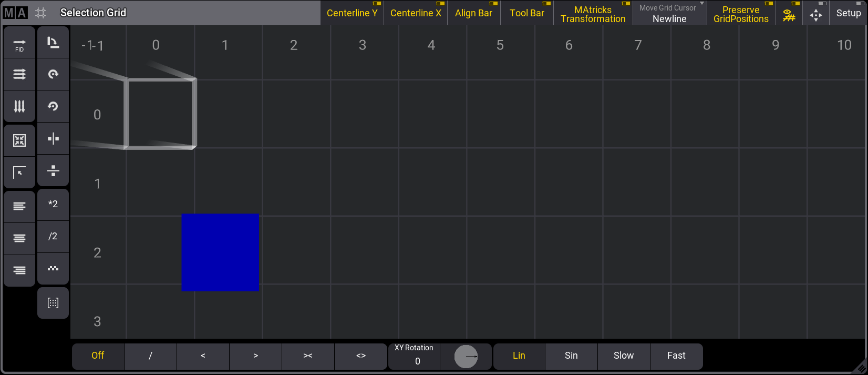This screenshot has width=868, height=375.
Task: Click the dotted bracket grid icon
Action: (53, 303)
